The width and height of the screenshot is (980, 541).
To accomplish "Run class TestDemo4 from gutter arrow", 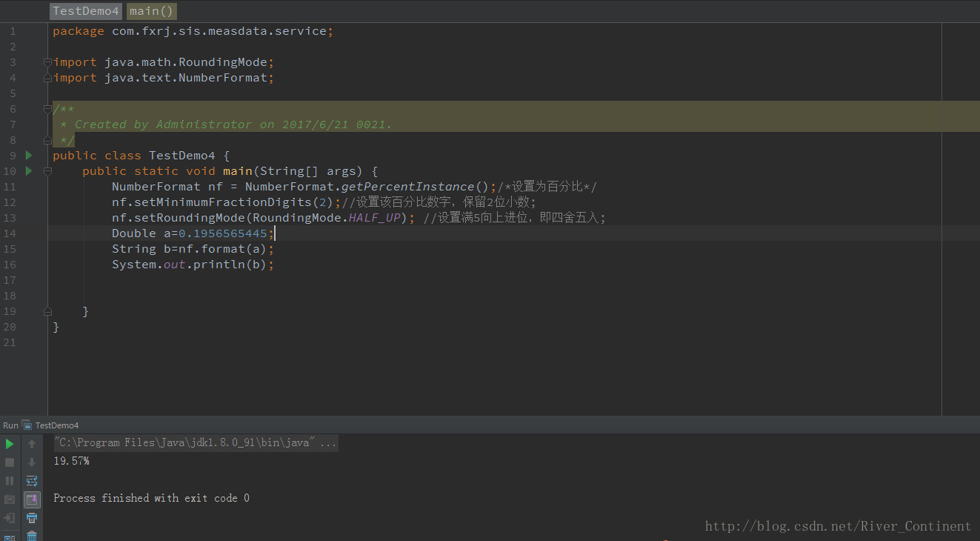I will pyautogui.click(x=29, y=155).
